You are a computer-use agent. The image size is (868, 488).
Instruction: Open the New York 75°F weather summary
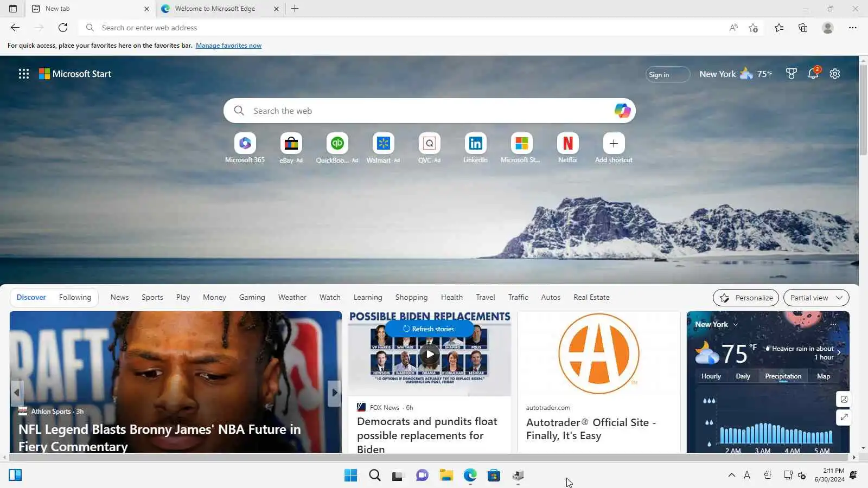tap(736, 74)
